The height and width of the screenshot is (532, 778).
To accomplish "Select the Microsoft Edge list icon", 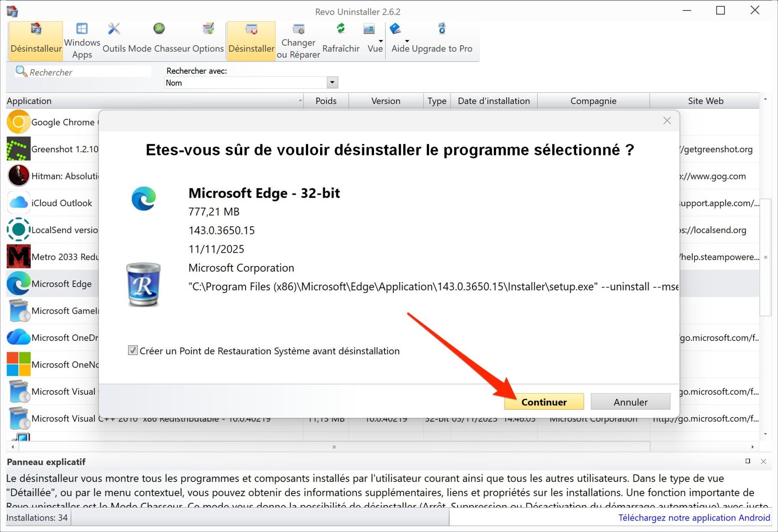I will (x=18, y=283).
